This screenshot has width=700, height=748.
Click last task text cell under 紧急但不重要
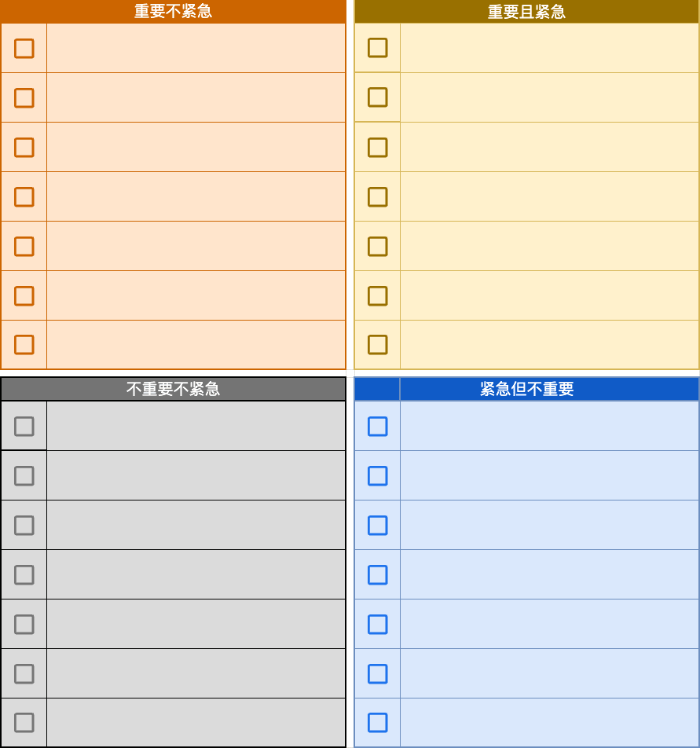pyautogui.click(x=549, y=723)
